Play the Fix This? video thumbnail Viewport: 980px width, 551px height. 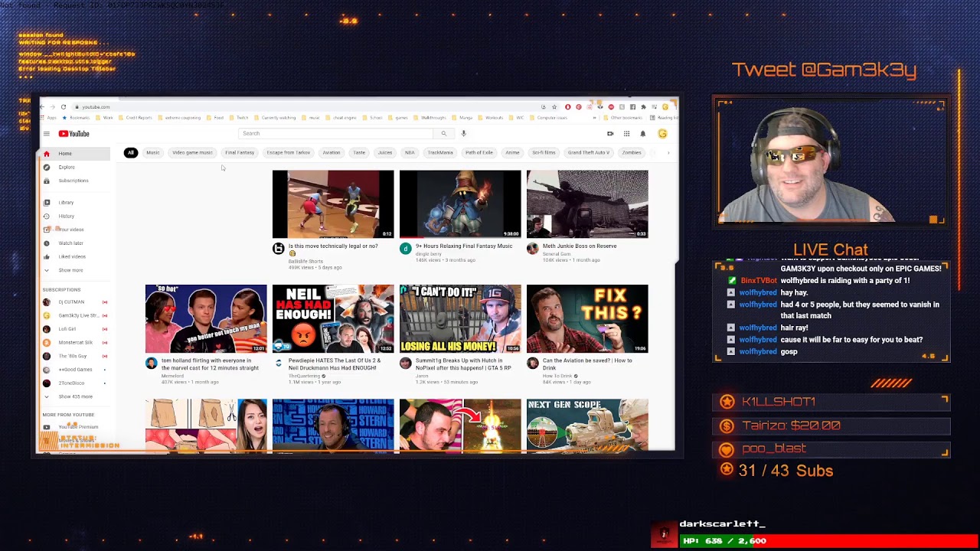pyautogui.click(x=587, y=318)
